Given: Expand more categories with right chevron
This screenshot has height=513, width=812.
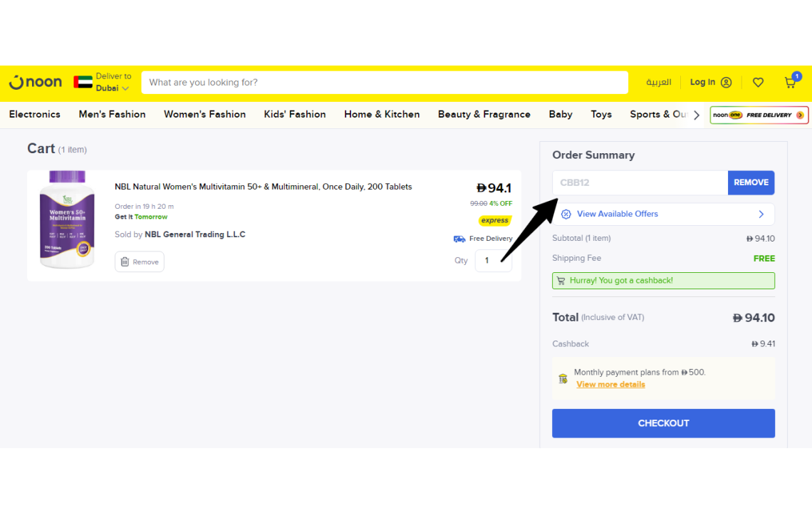Looking at the screenshot, I should (697, 115).
